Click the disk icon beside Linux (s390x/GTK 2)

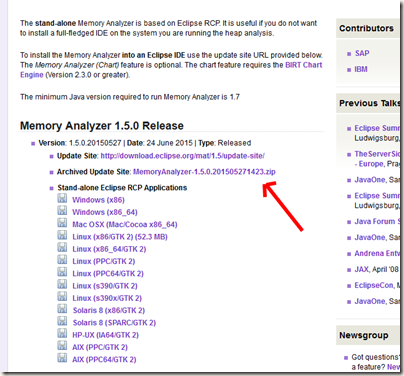click(x=62, y=297)
